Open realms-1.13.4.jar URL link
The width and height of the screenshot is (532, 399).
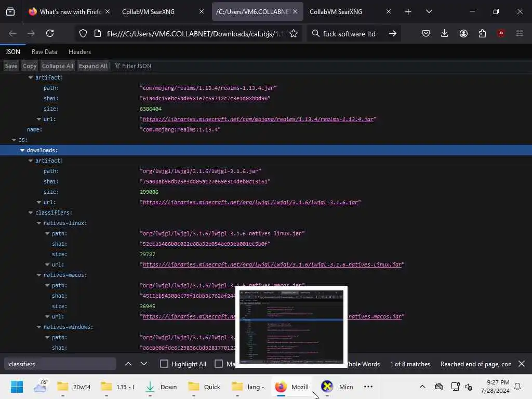point(258,119)
